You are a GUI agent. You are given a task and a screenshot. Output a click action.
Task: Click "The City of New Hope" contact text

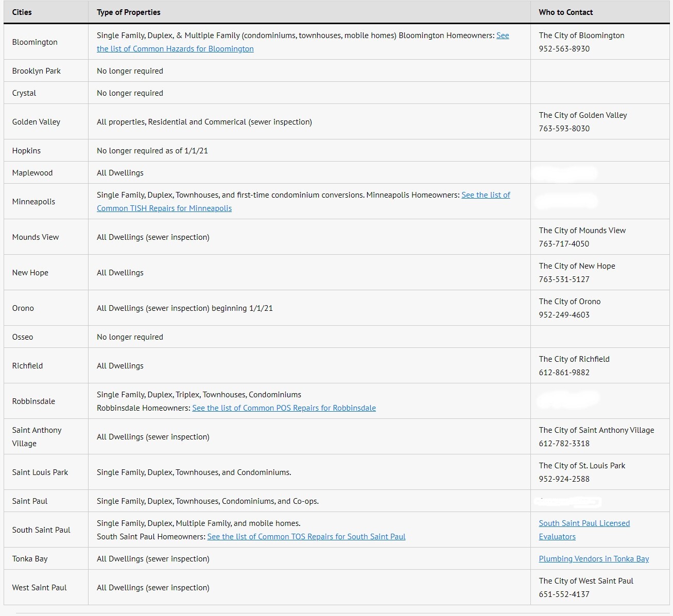(x=577, y=266)
